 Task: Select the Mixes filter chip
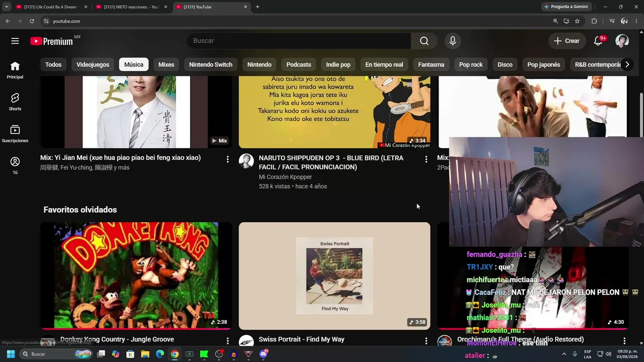pyautogui.click(x=166, y=64)
